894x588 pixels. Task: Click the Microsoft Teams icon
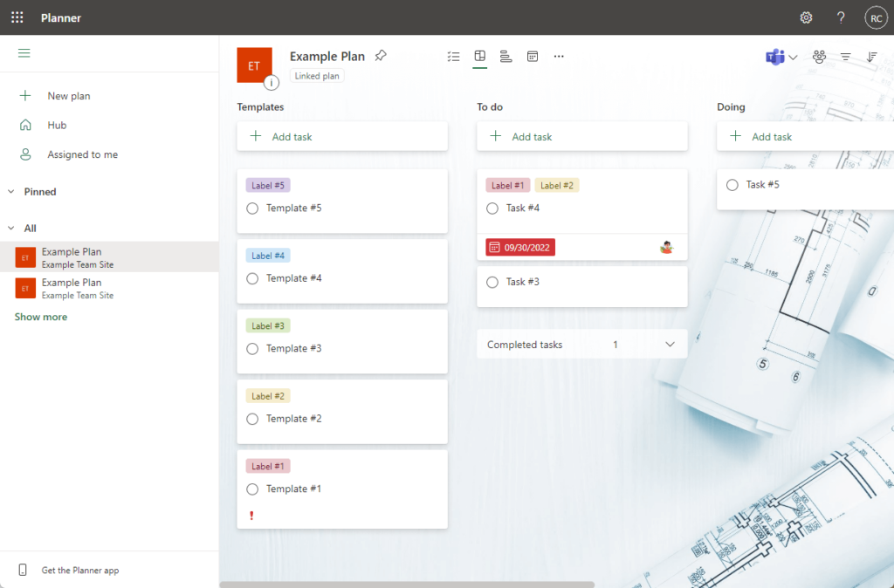pyautogui.click(x=774, y=57)
